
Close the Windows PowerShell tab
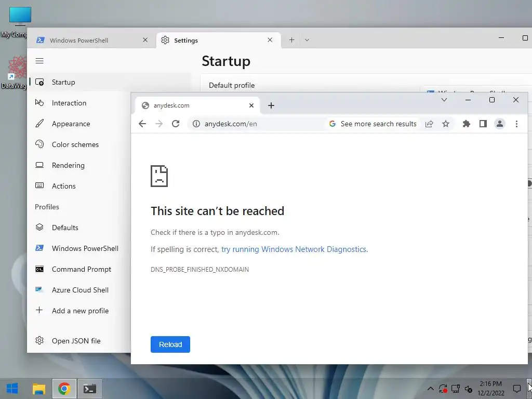(145, 40)
